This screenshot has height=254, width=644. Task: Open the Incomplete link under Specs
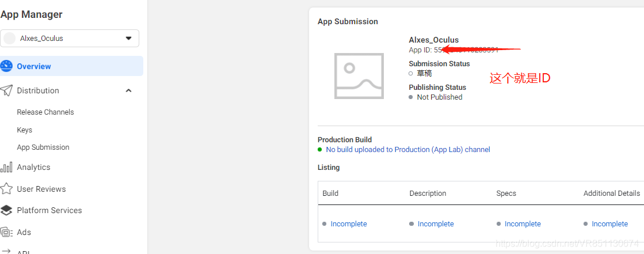pyautogui.click(x=523, y=224)
